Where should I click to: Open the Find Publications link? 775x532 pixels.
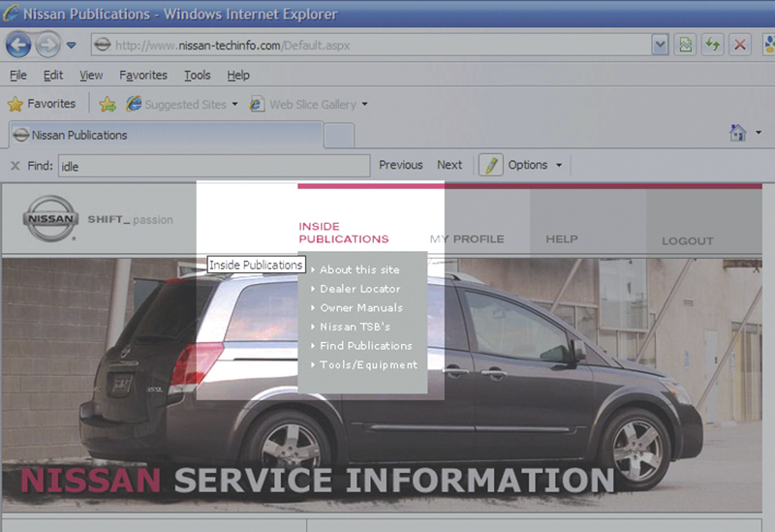coord(366,346)
